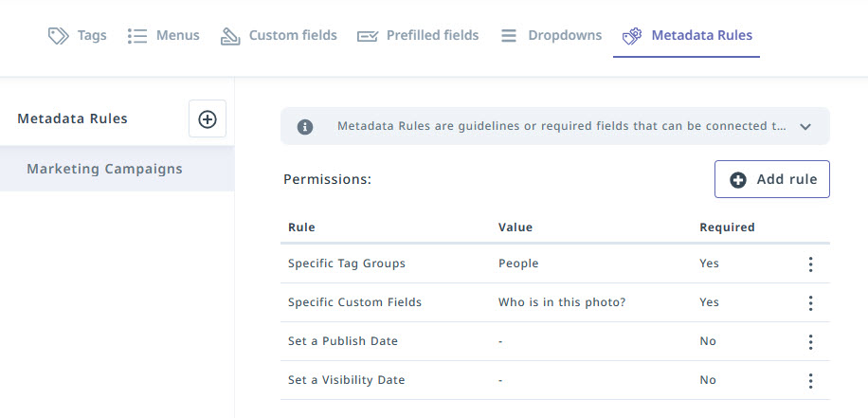Image resolution: width=868 pixels, height=418 pixels.
Task: Open options menu for Set a Visibility Date
Action: point(810,381)
